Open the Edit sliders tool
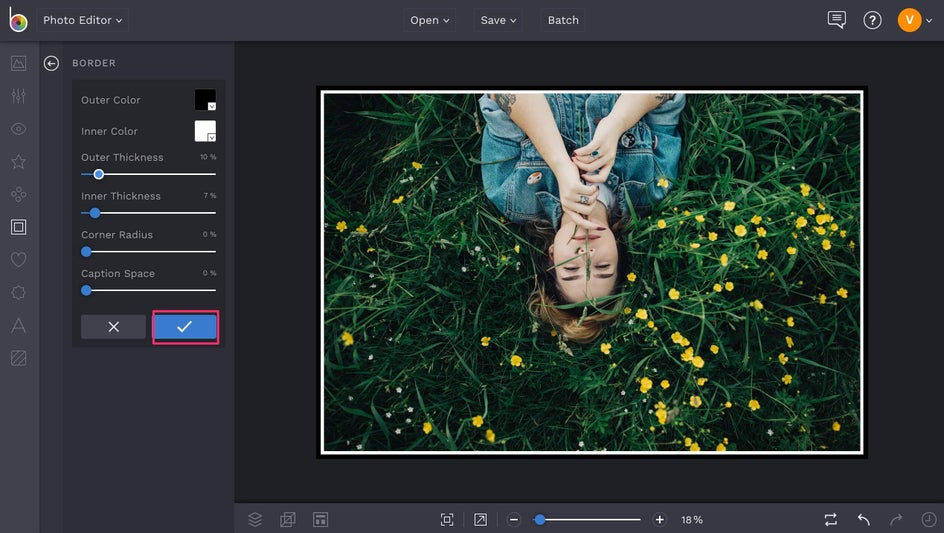Viewport: 944px width, 533px height. 18,96
